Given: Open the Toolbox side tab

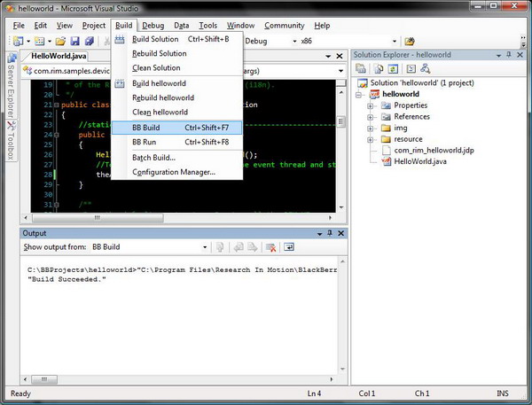Looking at the screenshot, I should (12, 141).
